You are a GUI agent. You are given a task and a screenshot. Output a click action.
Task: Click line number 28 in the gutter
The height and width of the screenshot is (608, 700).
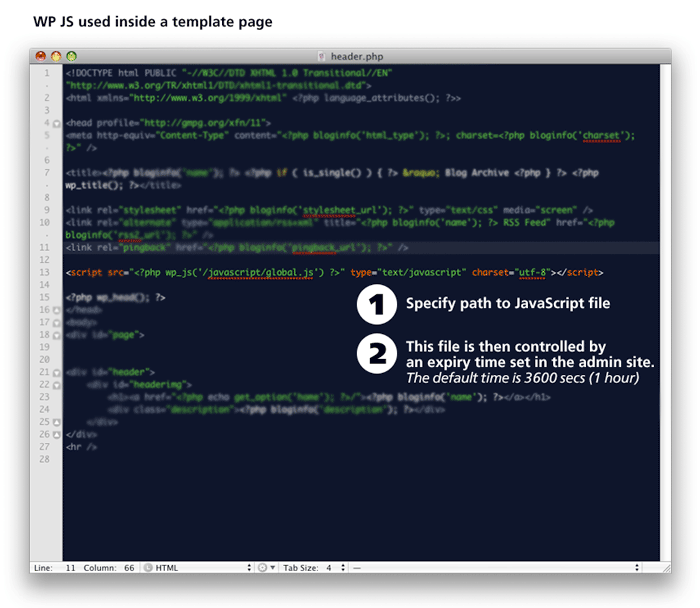[x=45, y=459]
